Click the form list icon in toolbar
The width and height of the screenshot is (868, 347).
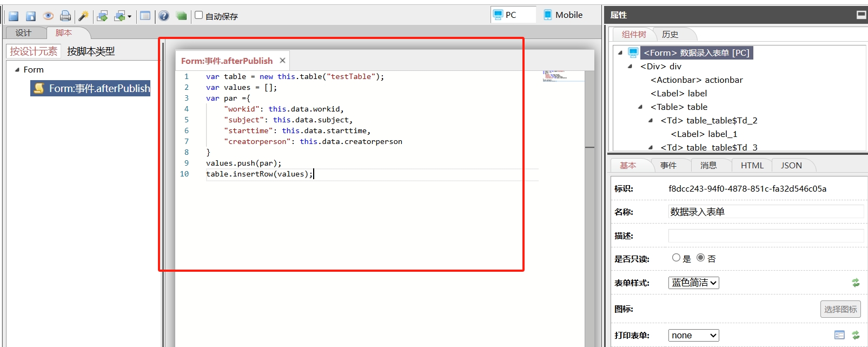pyautogui.click(x=145, y=16)
